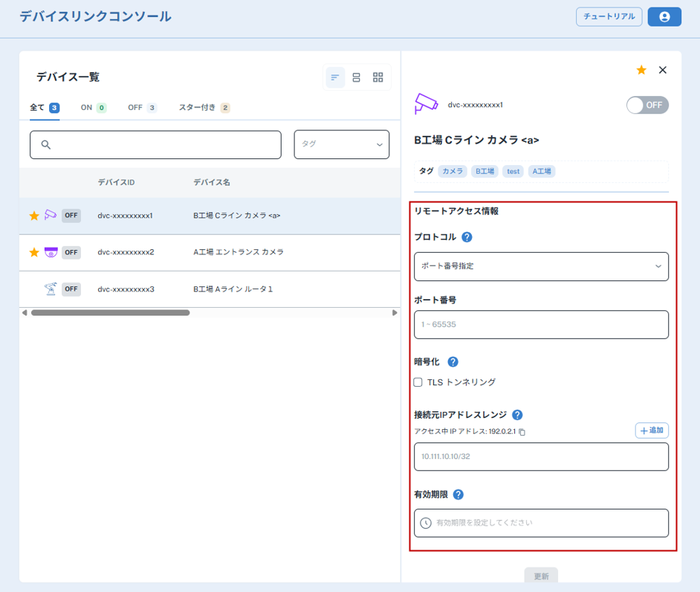Image resolution: width=700 pixels, height=592 pixels.
Task: Open the プロトコル help icon
Action: click(x=467, y=237)
